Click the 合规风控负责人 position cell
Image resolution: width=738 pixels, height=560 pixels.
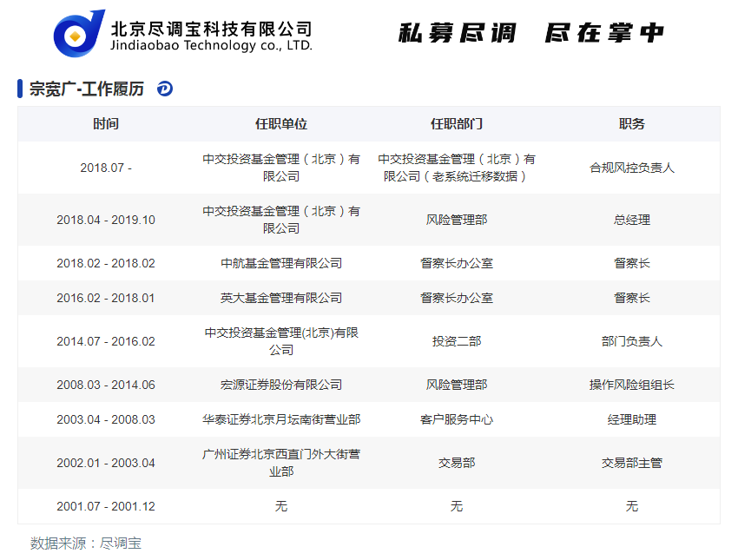tap(632, 168)
